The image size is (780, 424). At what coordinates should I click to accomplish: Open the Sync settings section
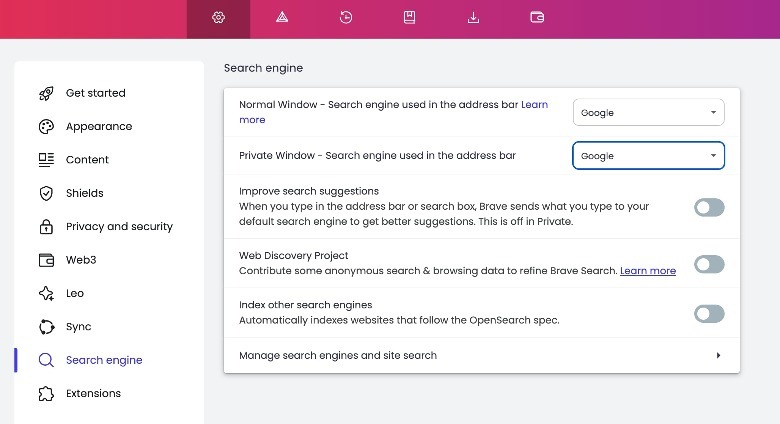click(x=79, y=327)
